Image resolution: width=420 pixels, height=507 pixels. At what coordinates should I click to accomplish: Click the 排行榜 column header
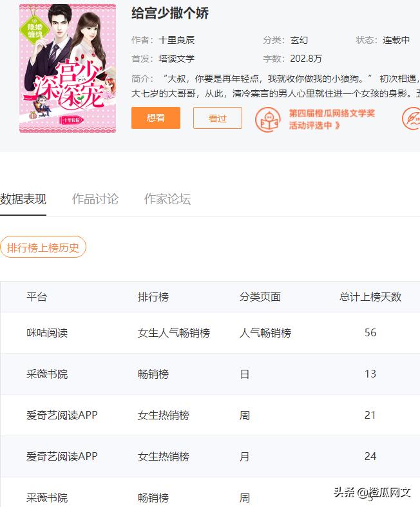153,297
